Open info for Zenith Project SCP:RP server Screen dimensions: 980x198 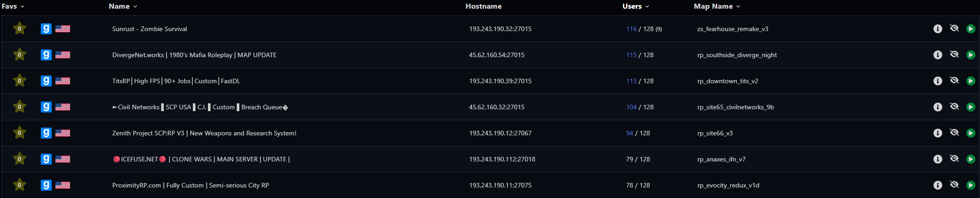click(x=937, y=133)
